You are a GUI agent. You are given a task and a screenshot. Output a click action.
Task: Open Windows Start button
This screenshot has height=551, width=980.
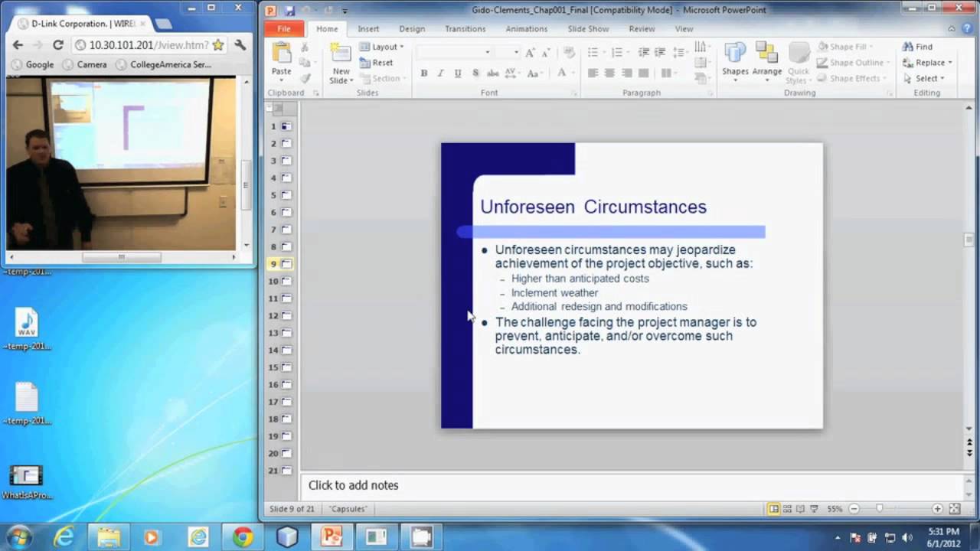pyautogui.click(x=18, y=536)
